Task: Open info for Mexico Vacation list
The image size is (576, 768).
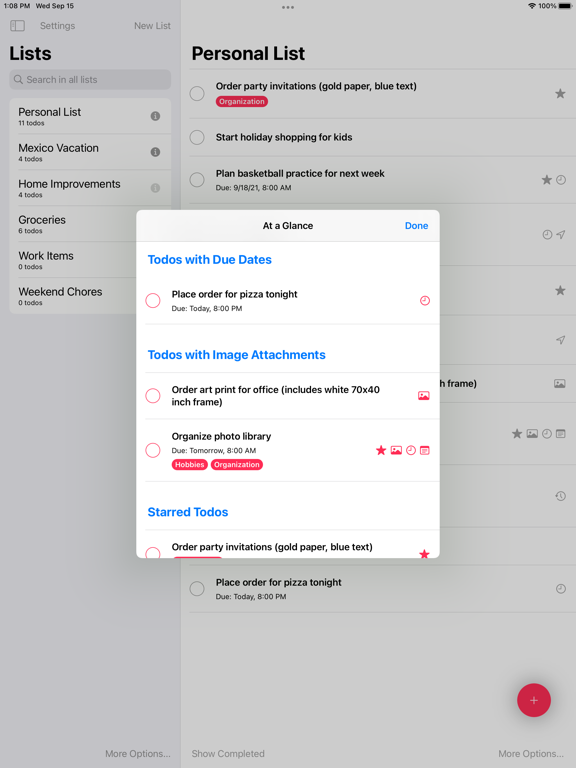Action: point(155,152)
